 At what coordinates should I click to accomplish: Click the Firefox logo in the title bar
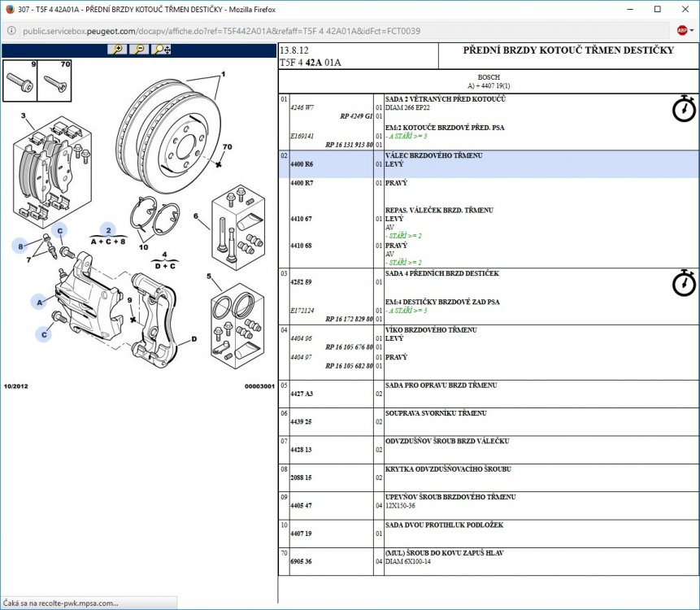coord(10,9)
